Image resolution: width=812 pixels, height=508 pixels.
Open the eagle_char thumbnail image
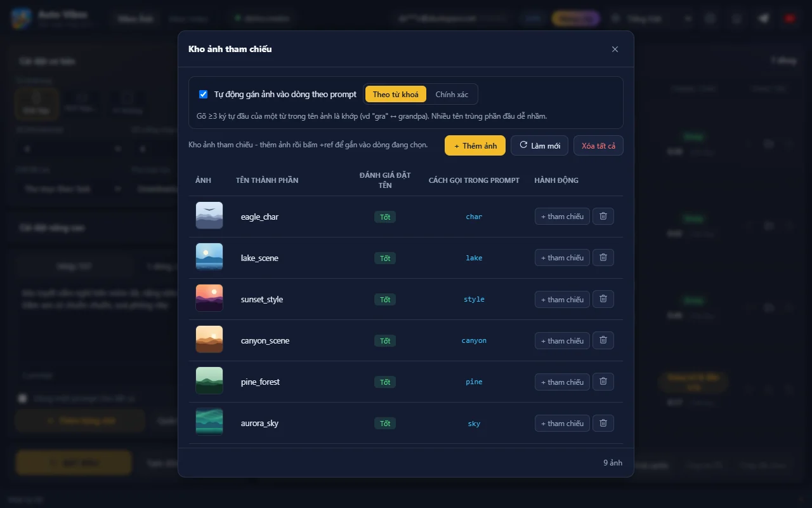(x=209, y=216)
